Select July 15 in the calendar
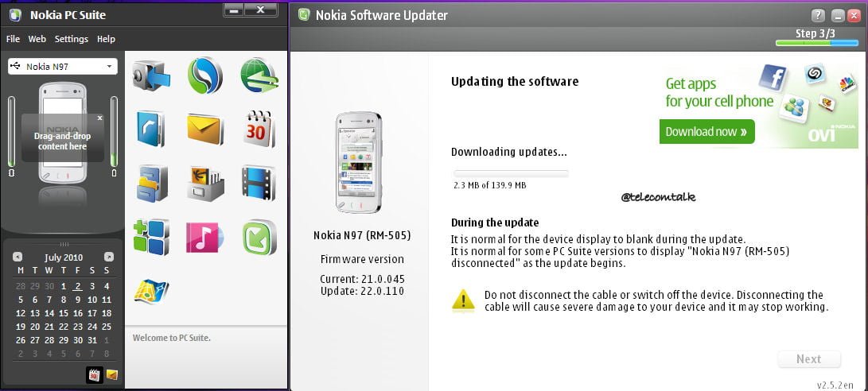Image resolution: width=868 pixels, height=391 pixels. point(64,313)
